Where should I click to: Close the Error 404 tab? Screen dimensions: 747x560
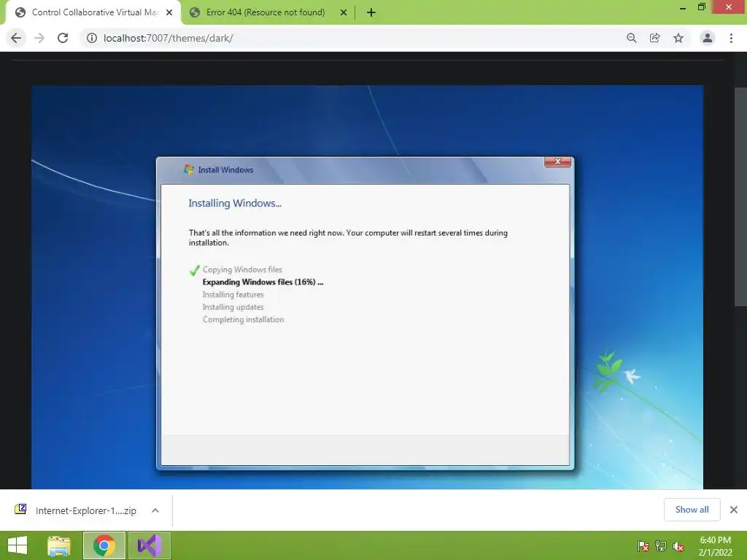point(344,13)
